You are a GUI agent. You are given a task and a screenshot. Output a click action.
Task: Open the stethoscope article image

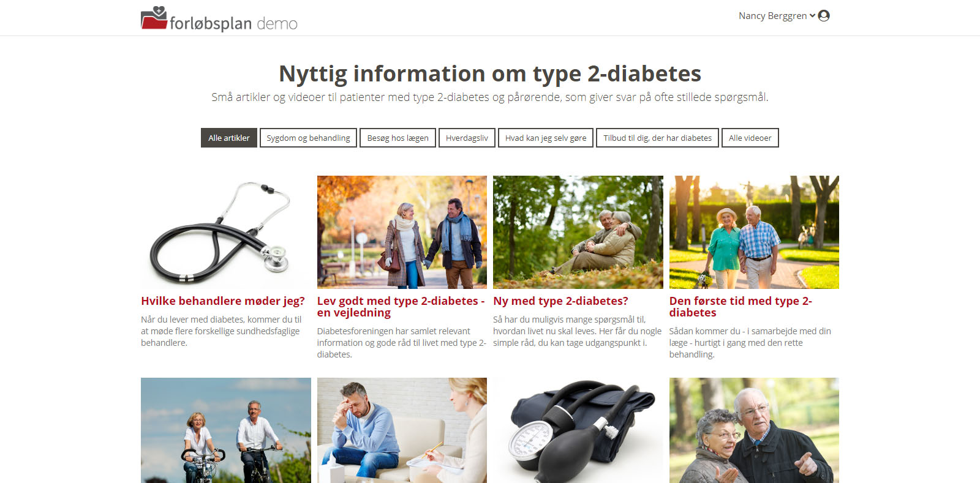click(226, 232)
